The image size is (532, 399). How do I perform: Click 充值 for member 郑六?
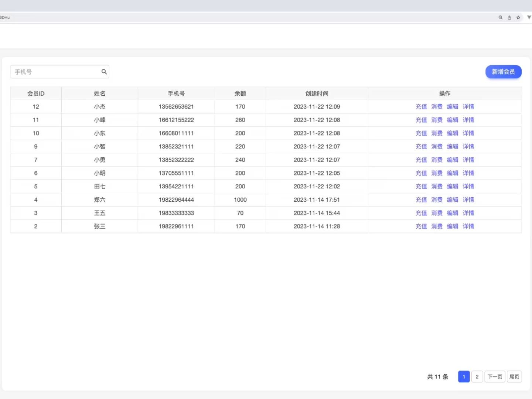(421, 199)
